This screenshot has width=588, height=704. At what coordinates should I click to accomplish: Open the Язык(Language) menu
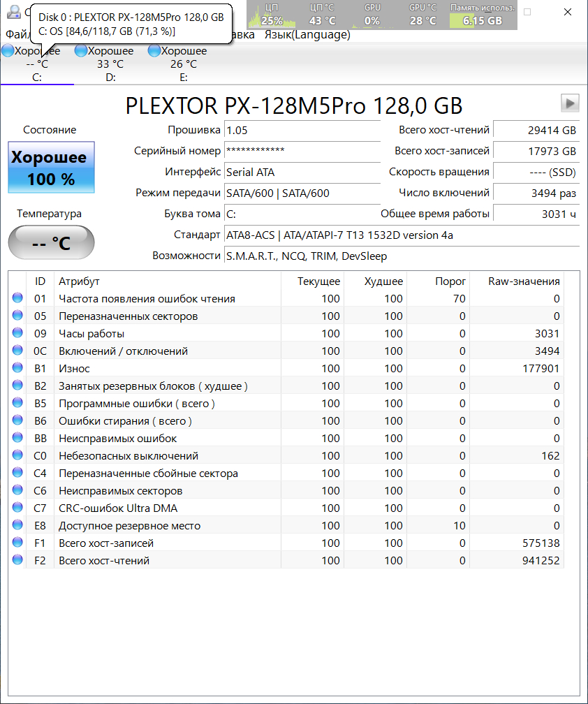coord(307,35)
